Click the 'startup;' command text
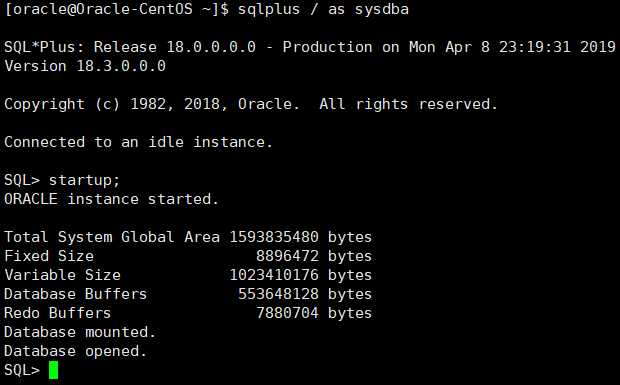Image resolution: width=620 pixels, height=385 pixels. pos(84,180)
